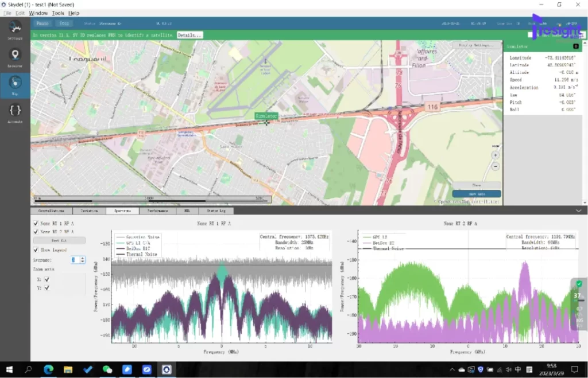Switch to the Performance tab
The image size is (588, 378).
point(157,211)
